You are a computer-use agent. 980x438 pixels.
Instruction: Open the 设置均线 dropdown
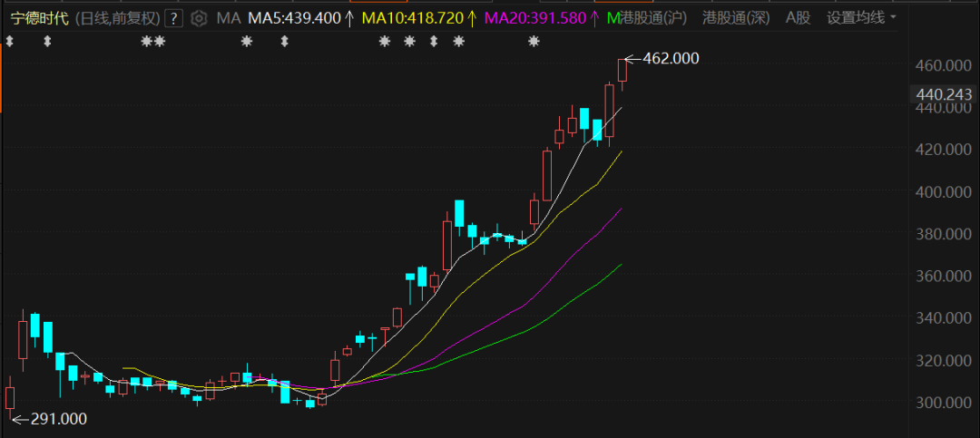click(860, 18)
